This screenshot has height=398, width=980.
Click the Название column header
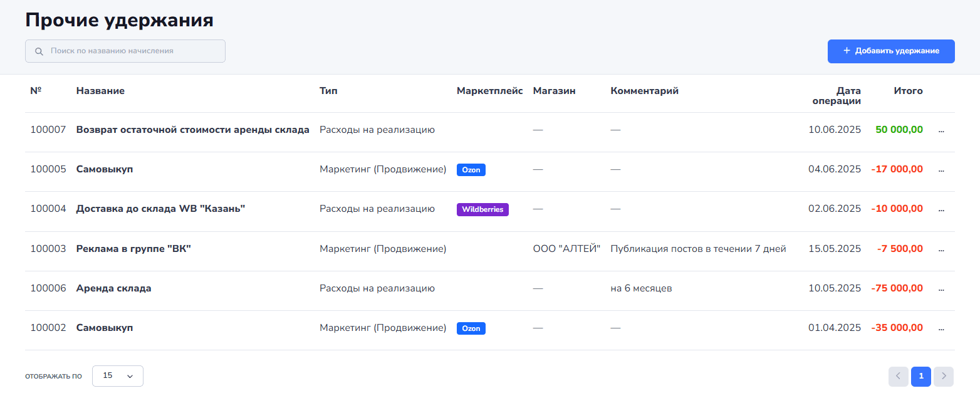coord(100,91)
